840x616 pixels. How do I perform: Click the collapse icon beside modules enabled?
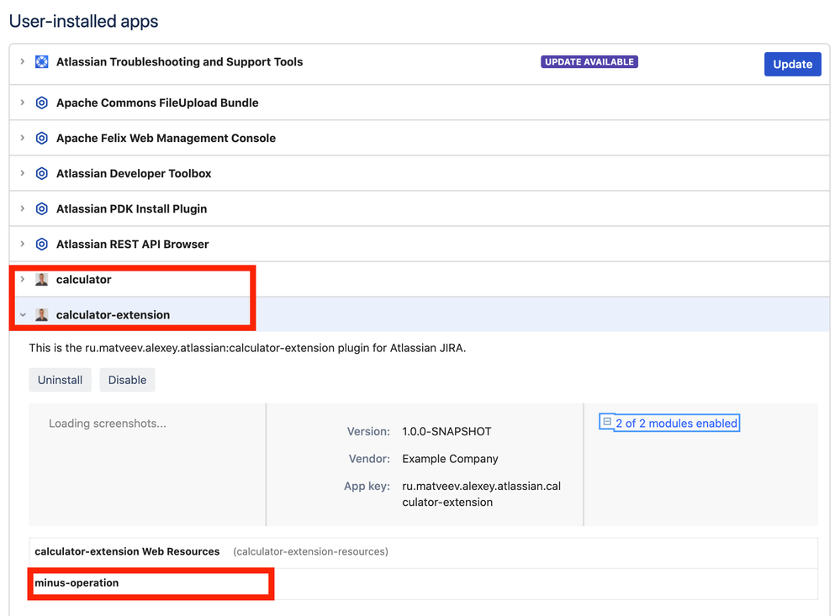click(607, 422)
